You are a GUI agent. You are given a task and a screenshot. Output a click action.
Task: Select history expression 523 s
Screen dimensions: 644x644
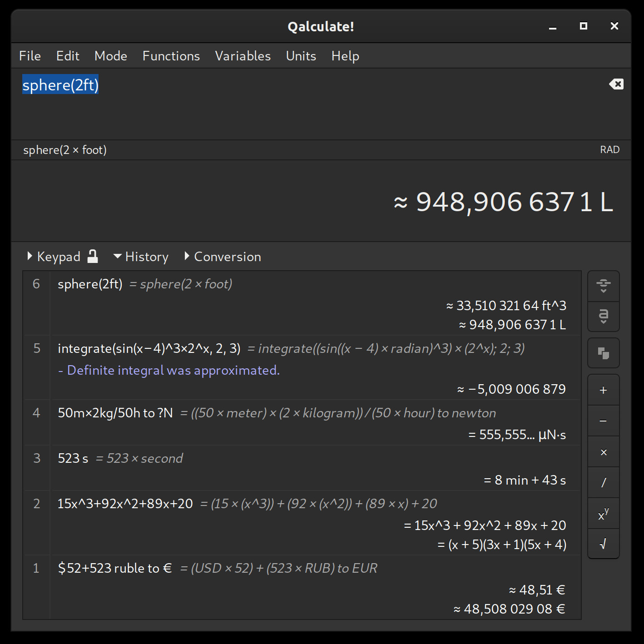[x=73, y=458]
